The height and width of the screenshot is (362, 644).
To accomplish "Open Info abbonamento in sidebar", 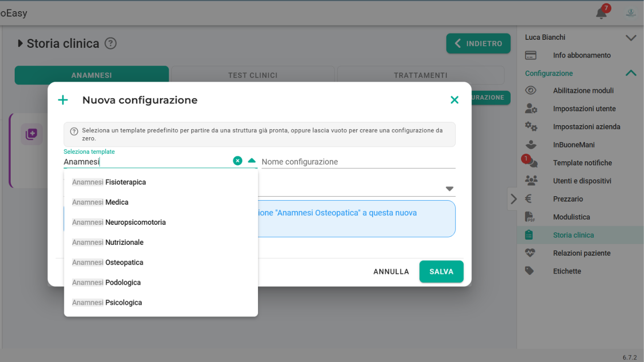I will click(581, 55).
